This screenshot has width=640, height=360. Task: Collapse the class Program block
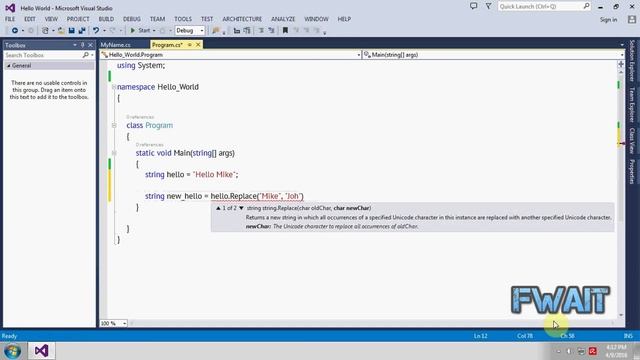click(114, 125)
